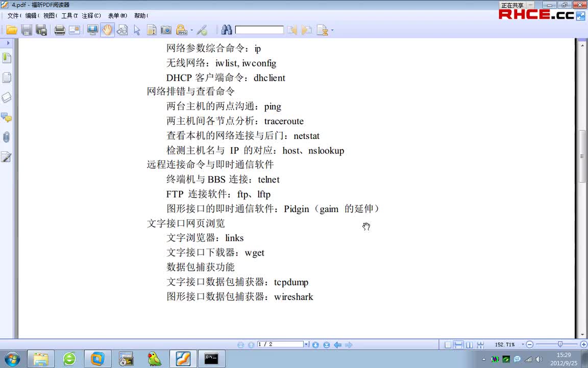This screenshot has height=368, width=588.
Task: Open the command prompt taskbar icon
Action: point(211,359)
